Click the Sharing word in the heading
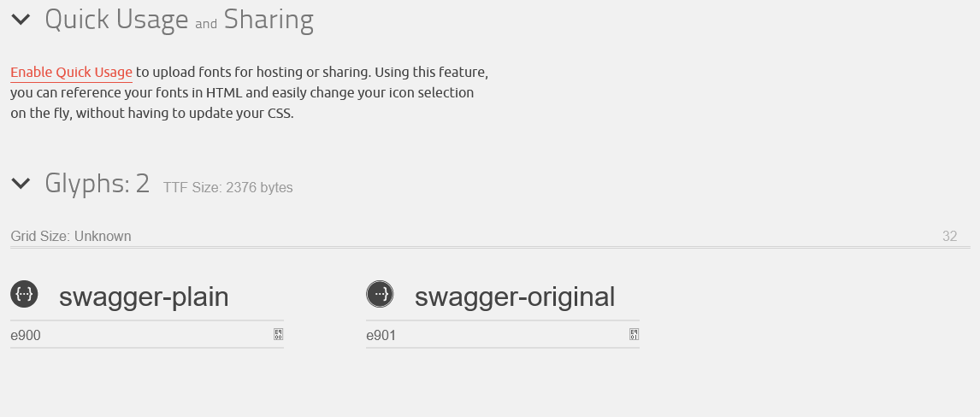980x417 pixels. [269, 20]
